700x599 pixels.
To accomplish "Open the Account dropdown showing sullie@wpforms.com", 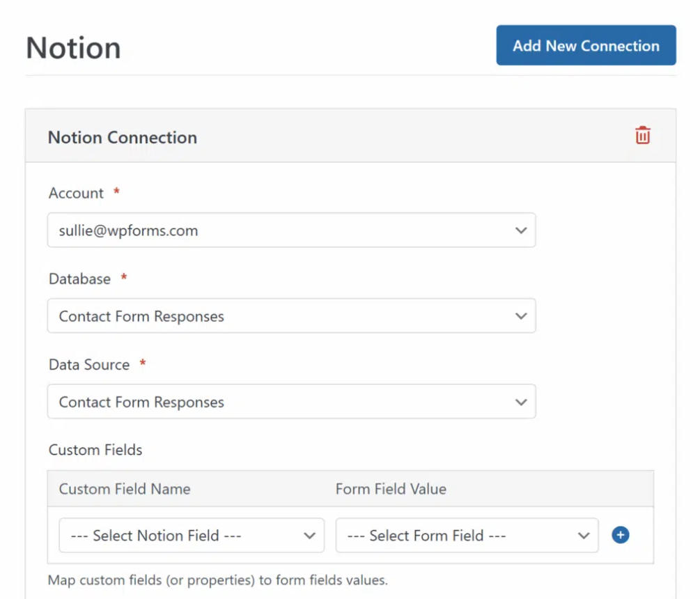I will point(292,231).
